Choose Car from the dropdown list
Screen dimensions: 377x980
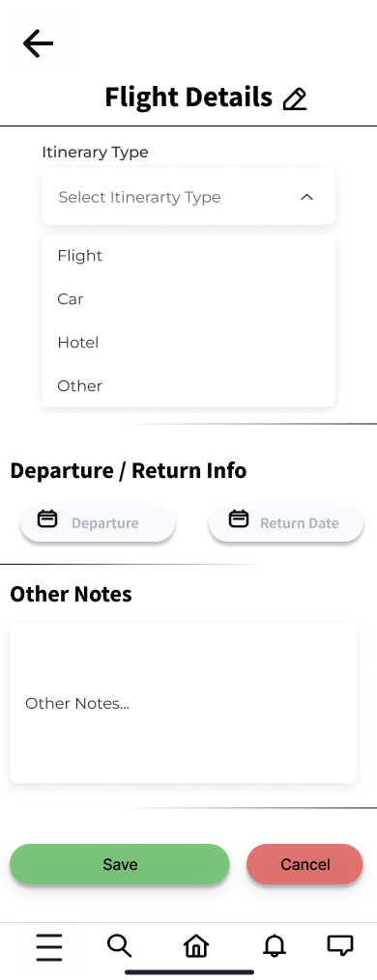(188, 298)
